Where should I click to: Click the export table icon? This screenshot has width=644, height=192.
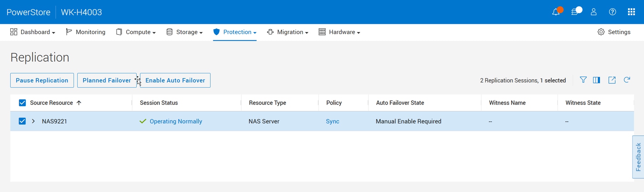tap(612, 80)
